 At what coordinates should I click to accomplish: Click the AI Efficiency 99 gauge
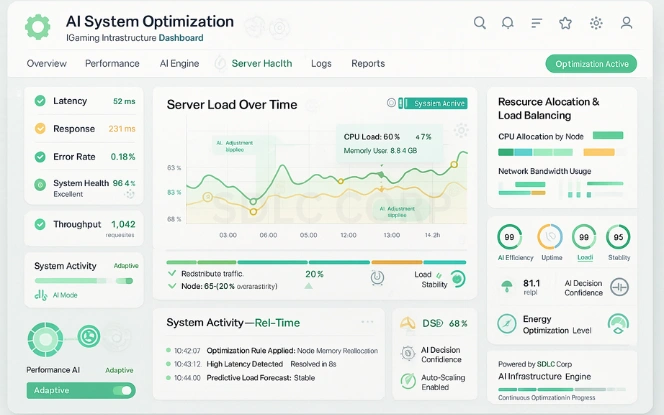(x=511, y=237)
